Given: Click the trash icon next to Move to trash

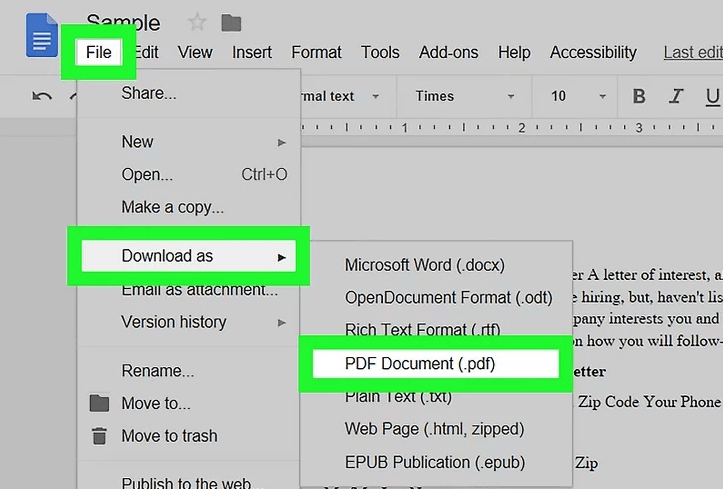Looking at the screenshot, I should coord(99,436).
